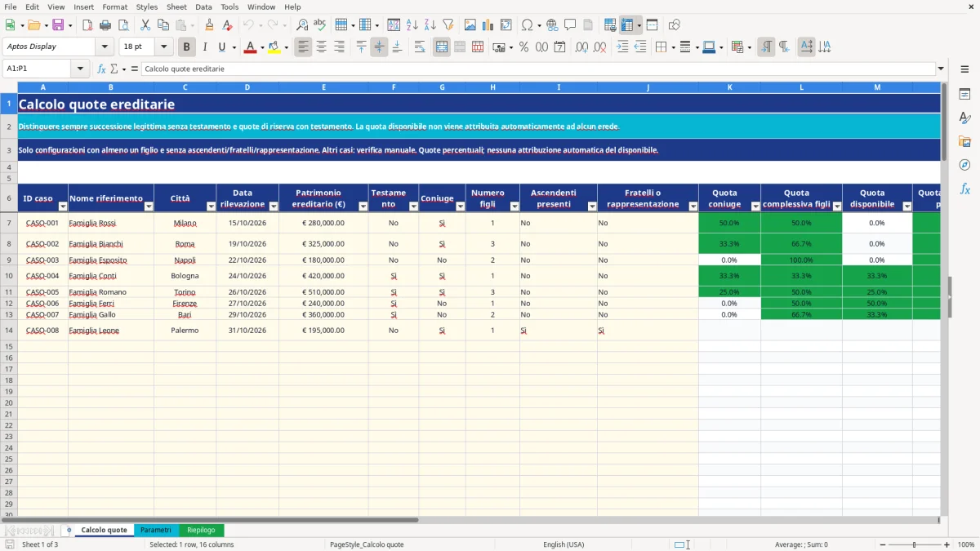Screen dimensions: 980x551
Task: Click the Copy icon
Action: [163, 24]
